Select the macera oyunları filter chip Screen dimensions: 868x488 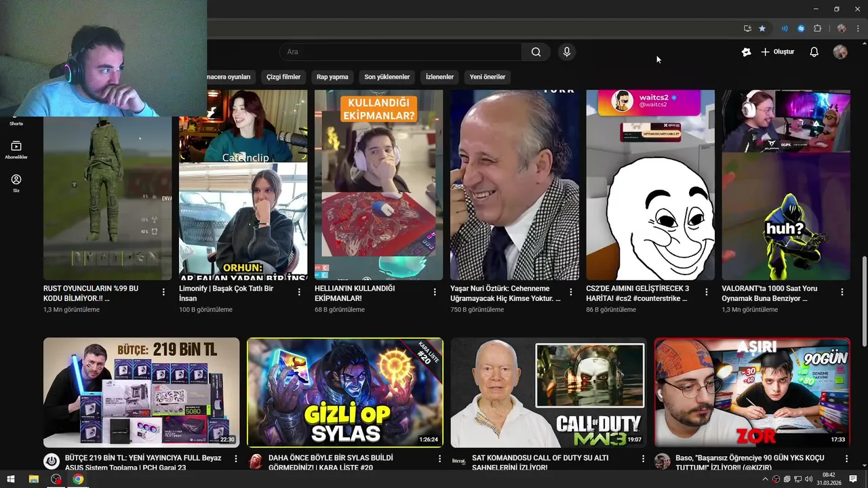pyautogui.click(x=231, y=77)
